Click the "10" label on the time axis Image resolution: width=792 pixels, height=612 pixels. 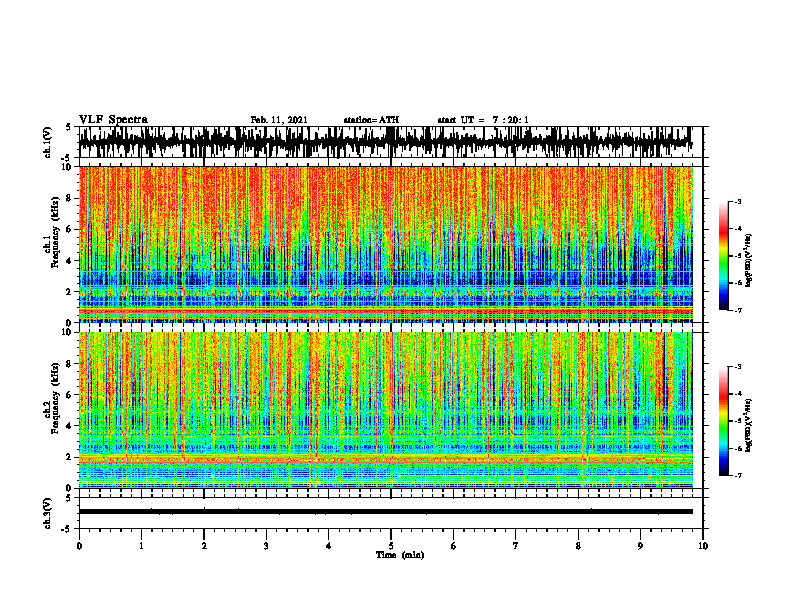(x=703, y=546)
